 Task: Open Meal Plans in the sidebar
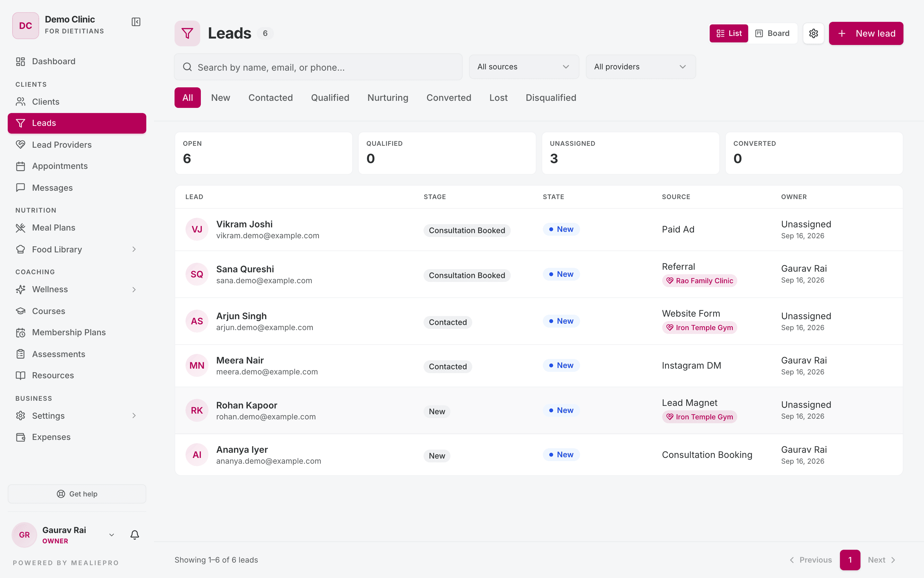point(77,227)
